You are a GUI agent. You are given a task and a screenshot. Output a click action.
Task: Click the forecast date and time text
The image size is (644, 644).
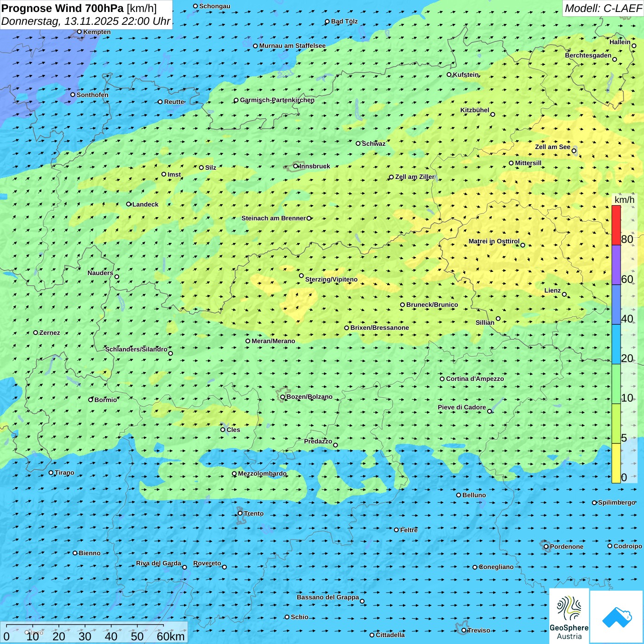[x=86, y=21]
